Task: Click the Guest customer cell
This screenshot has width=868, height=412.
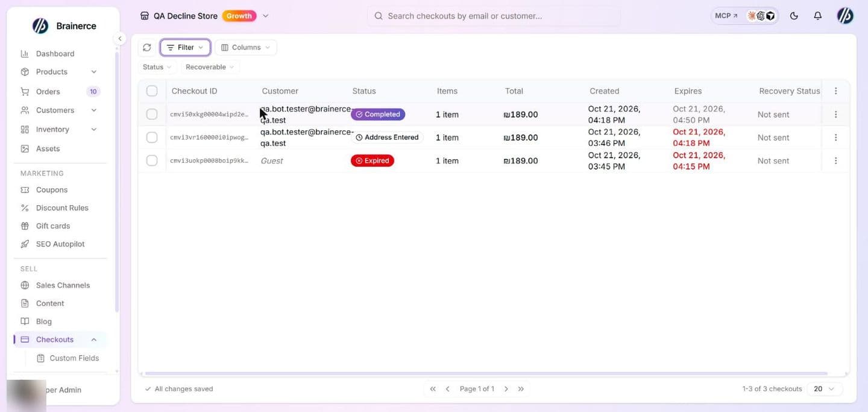Action: click(272, 160)
